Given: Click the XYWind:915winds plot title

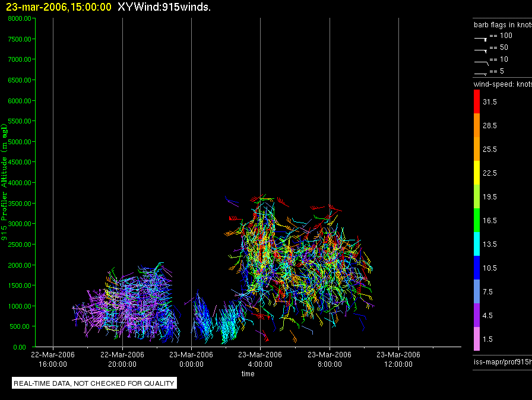Looking at the screenshot, I should [x=164, y=7].
